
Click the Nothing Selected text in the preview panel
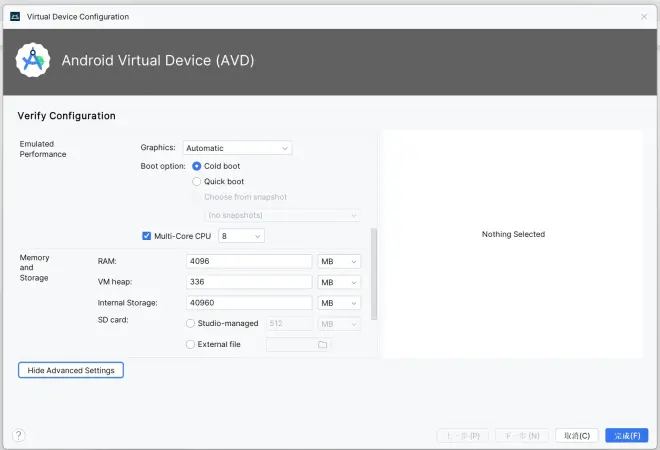513,234
